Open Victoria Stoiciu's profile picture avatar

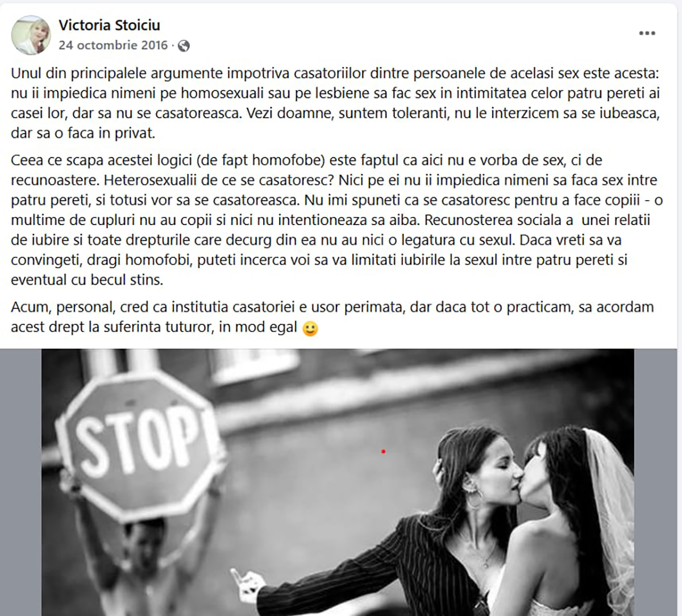point(31,35)
